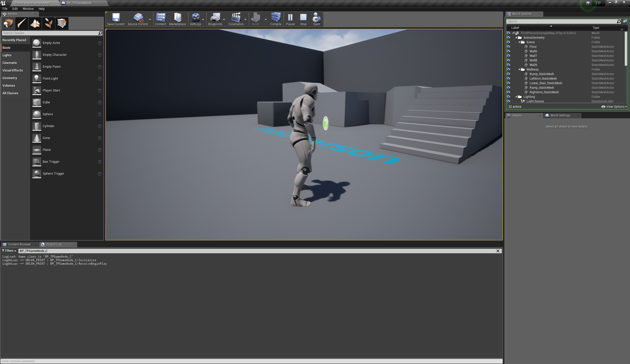Viewport: 630px width, 364px height.
Task: Open the Edit menu
Action: 15,9
